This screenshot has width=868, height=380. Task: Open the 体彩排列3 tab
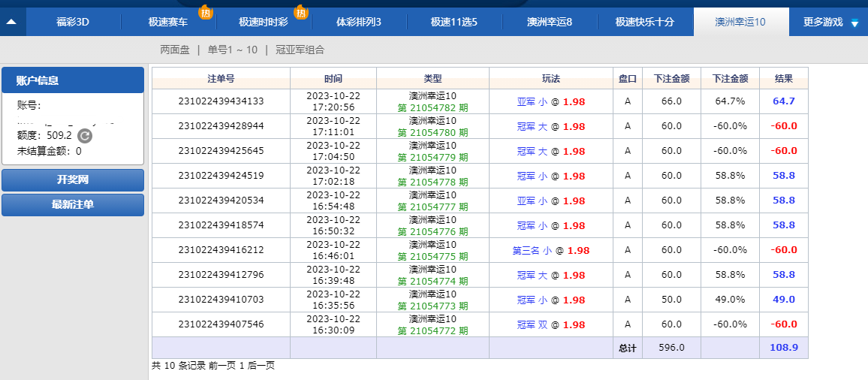coord(358,22)
